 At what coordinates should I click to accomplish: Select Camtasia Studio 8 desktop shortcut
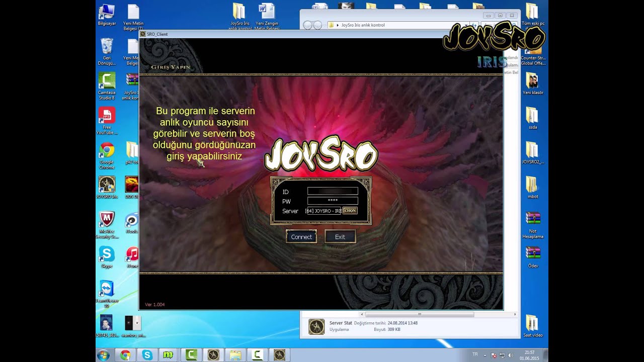(x=107, y=86)
